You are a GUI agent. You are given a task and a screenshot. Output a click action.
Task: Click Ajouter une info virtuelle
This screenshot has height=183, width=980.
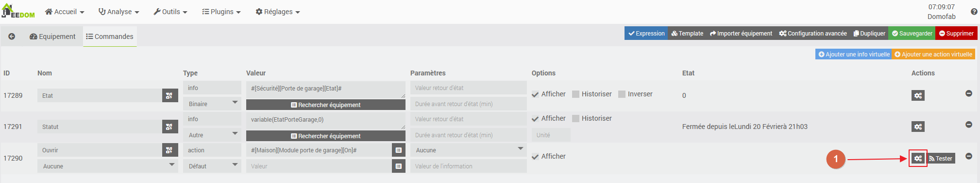[854, 55]
